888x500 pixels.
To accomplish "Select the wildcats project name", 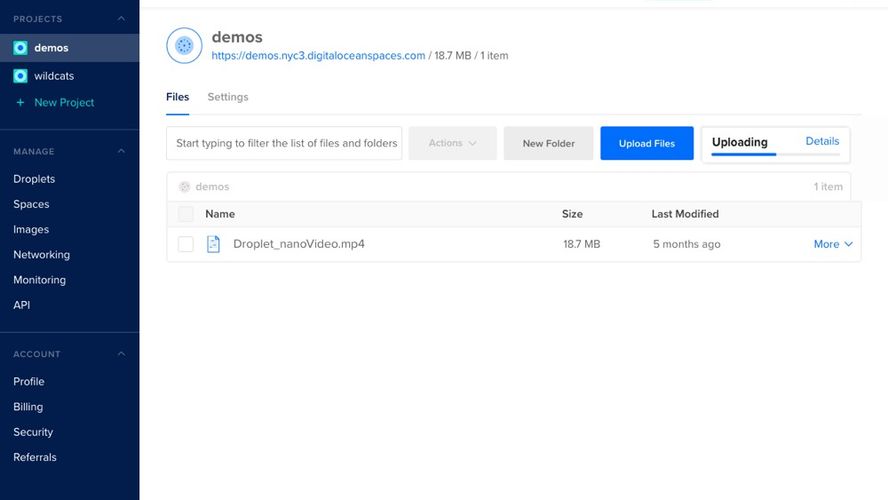I will 54,75.
